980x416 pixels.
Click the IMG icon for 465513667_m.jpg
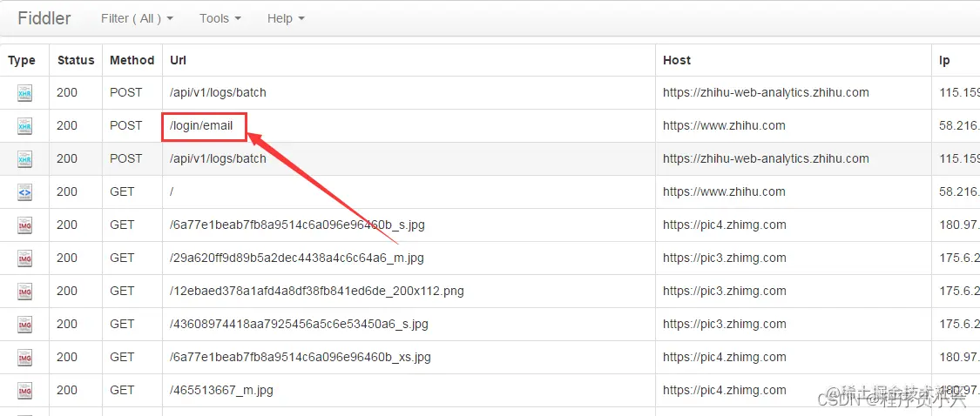click(x=24, y=391)
